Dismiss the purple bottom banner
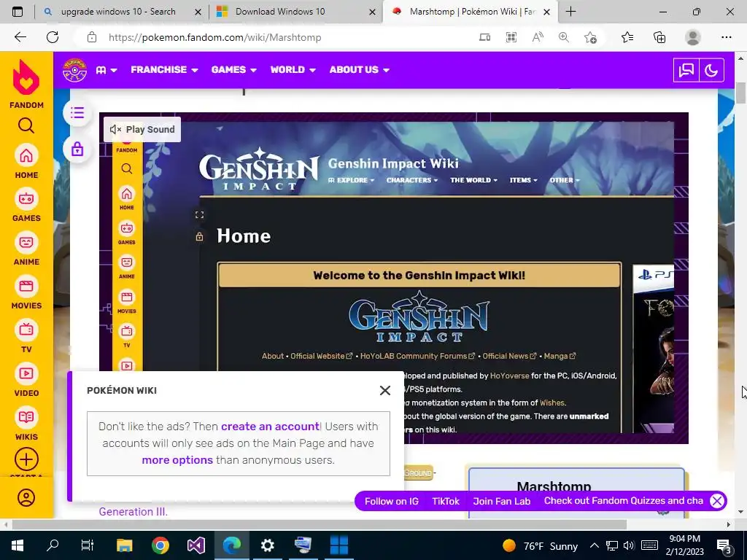747x560 pixels. [716, 501]
